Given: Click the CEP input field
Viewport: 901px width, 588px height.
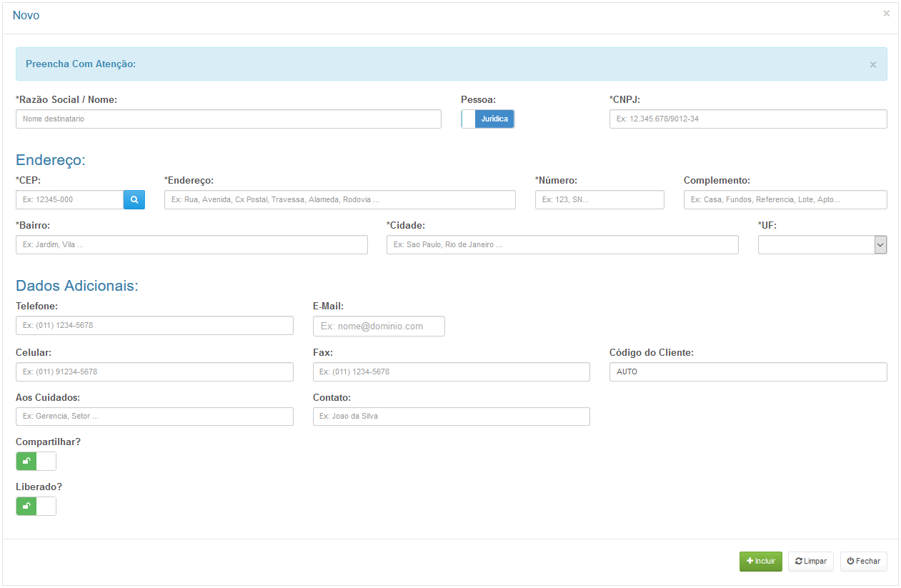Looking at the screenshot, I should pos(69,200).
